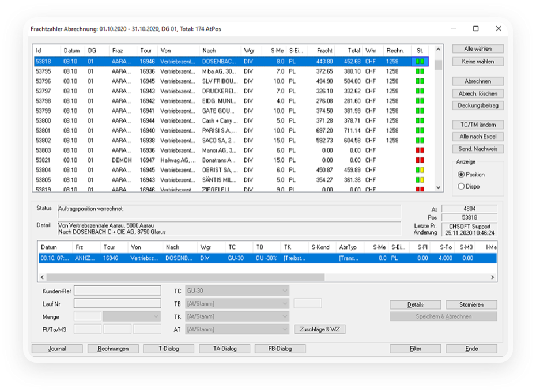Image resolution: width=536 pixels, height=392 pixels.
Task: Click red status icon of row 53803
Action: (420, 150)
